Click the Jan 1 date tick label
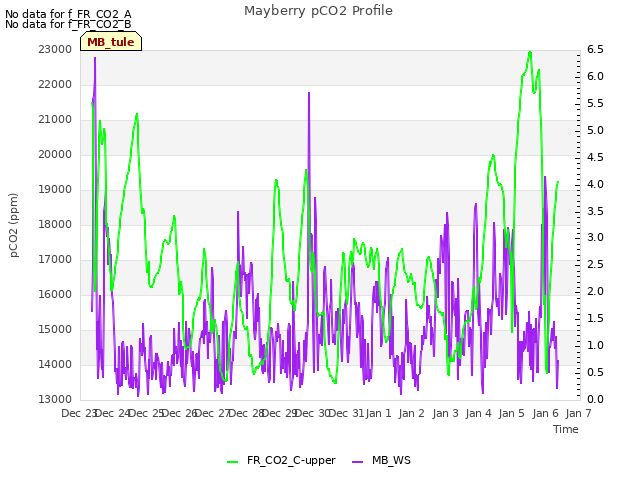Image resolution: width=640 pixels, height=480 pixels. pos(378,413)
